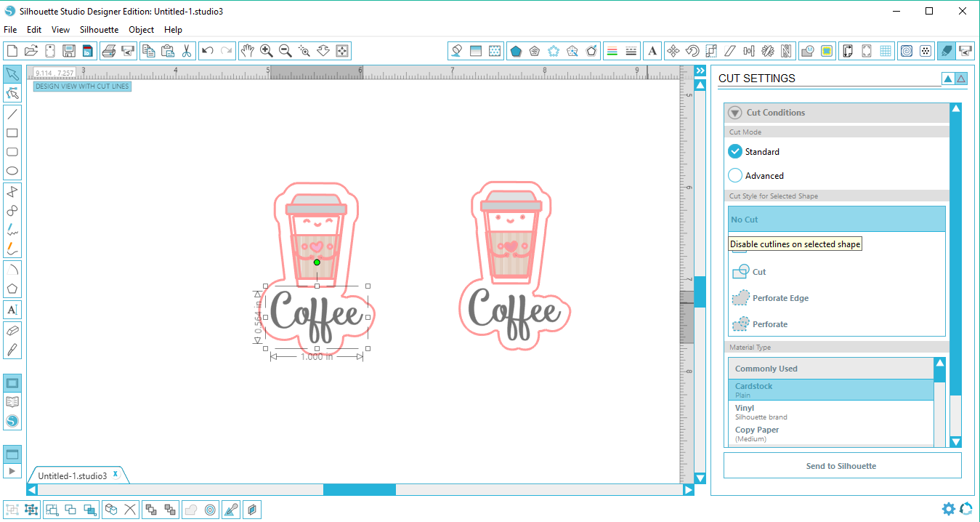Select the right coffee cup sticker design
The height and width of the screenshot is (522, 980).
tap(515, 265)
